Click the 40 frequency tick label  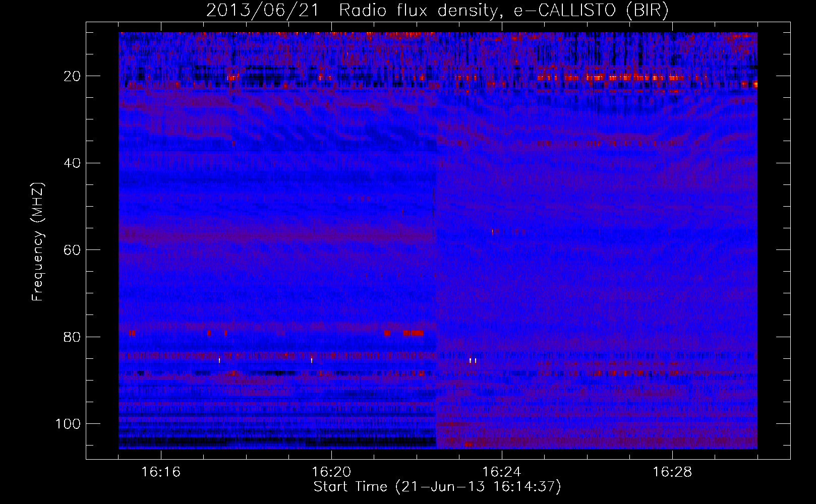point(73,163)
